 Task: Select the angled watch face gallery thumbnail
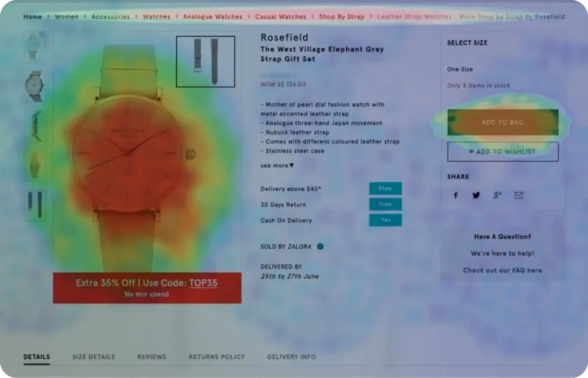click(34, 86)
